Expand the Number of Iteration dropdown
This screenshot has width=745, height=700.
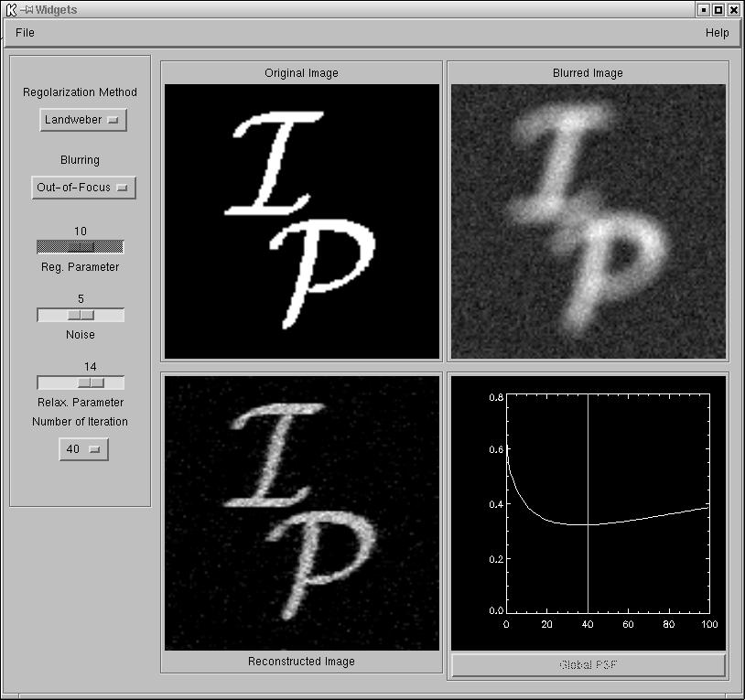83,449
